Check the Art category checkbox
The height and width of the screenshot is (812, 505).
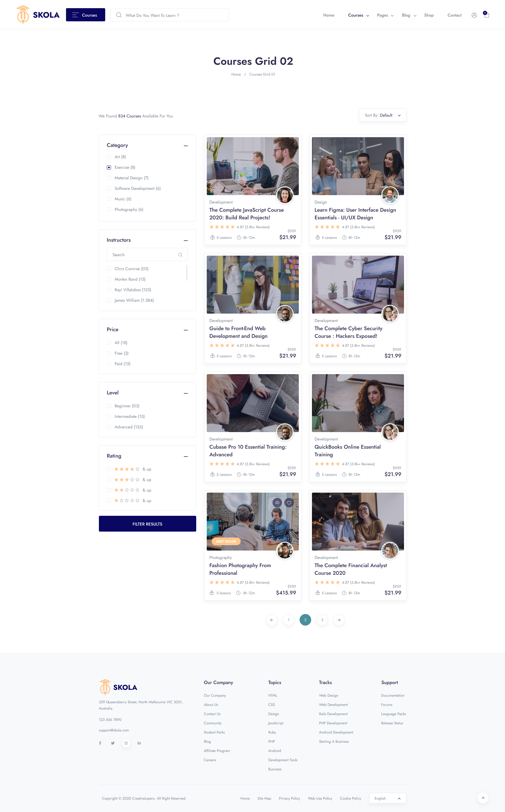[109, 157]
